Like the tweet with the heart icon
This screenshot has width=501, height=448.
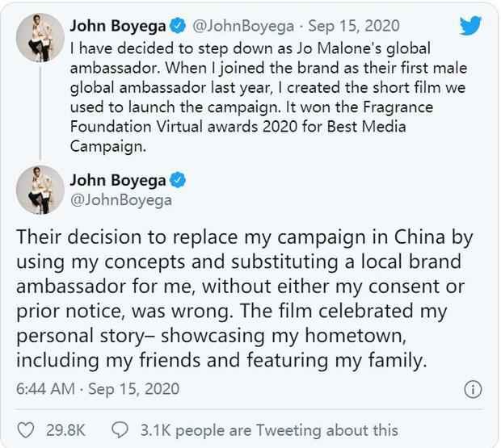click(26, 429)
